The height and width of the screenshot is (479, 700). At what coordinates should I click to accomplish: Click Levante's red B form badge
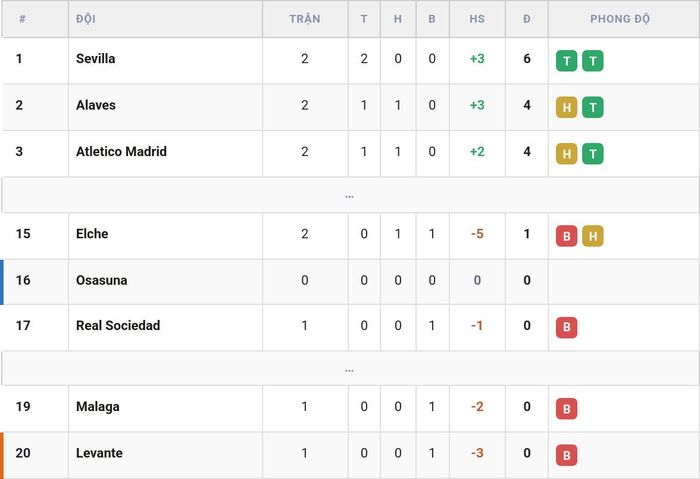pos(567,455)
